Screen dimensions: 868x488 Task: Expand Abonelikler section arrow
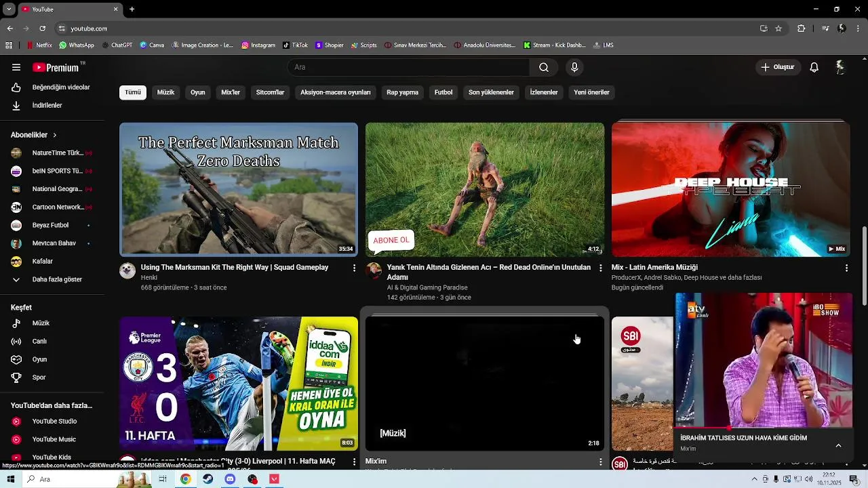55,135
